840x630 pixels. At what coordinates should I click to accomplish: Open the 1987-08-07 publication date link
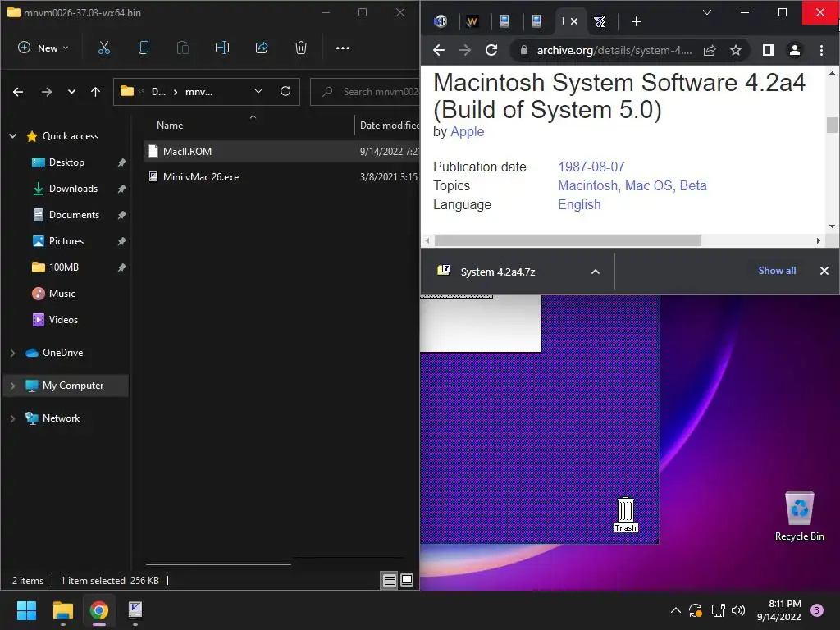coord(591,167)
